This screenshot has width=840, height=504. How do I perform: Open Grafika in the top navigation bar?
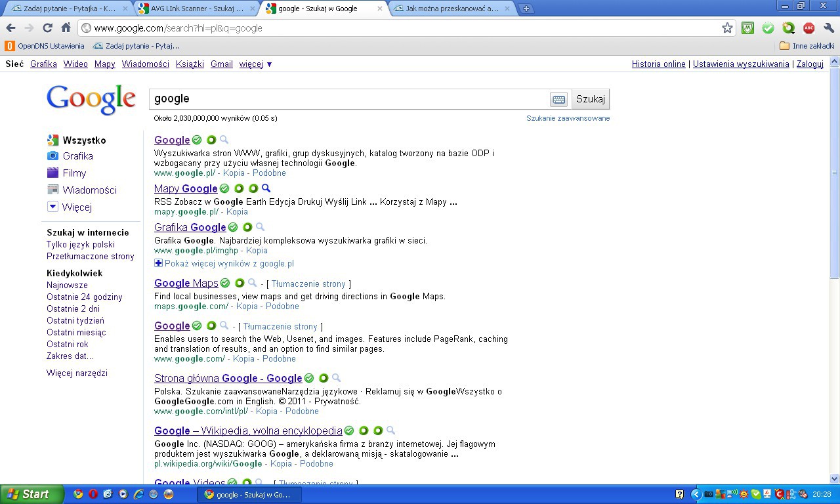coord(43,64)
